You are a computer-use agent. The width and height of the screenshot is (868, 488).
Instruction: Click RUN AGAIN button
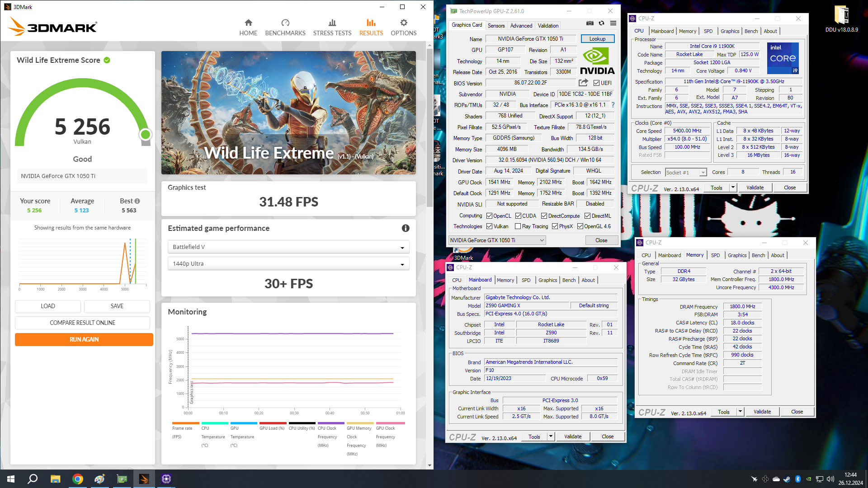[x=84, y=339]
